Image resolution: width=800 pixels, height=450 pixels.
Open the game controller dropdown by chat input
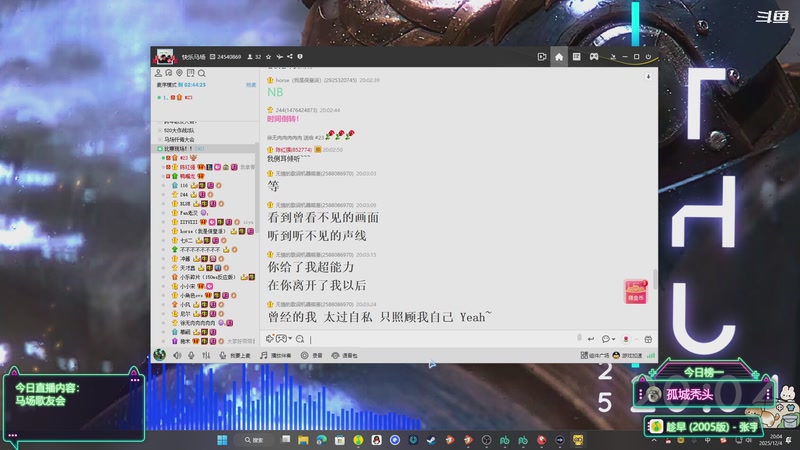click(284, 339)
